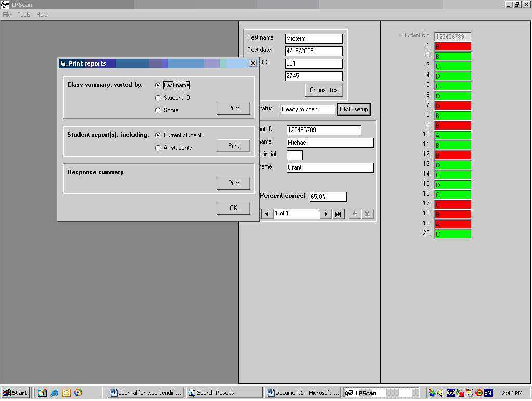Click the delete record X icon
The width and height of the screenshot is (532, 401).
pyautogui.click(x=367, y=214)
